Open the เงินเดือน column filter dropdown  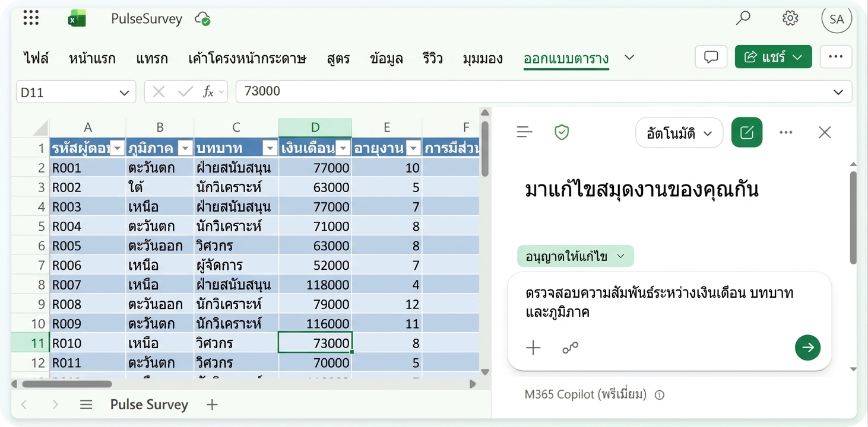tap(344, 148)
